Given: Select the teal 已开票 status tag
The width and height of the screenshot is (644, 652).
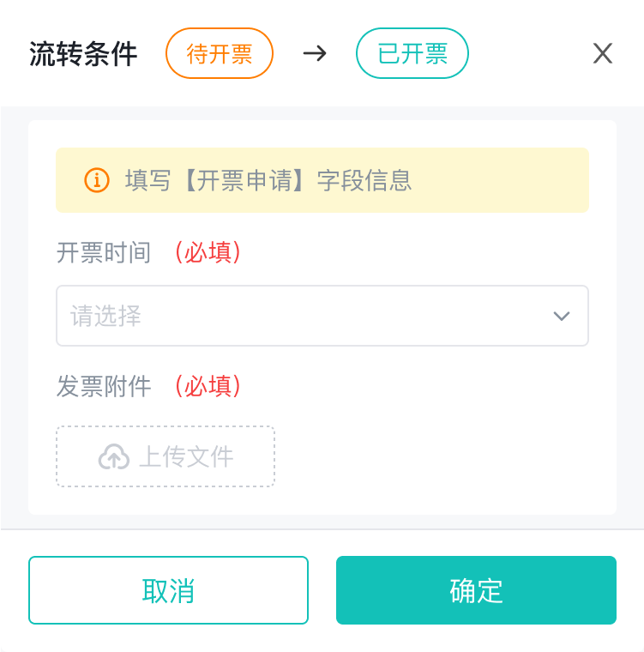Looking at the screenshot, I should [412, 54].
